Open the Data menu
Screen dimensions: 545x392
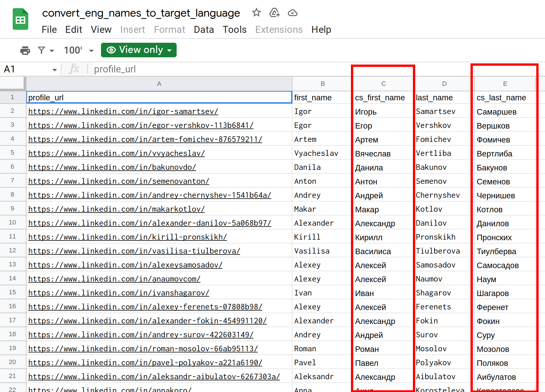[x=204, y=30]
